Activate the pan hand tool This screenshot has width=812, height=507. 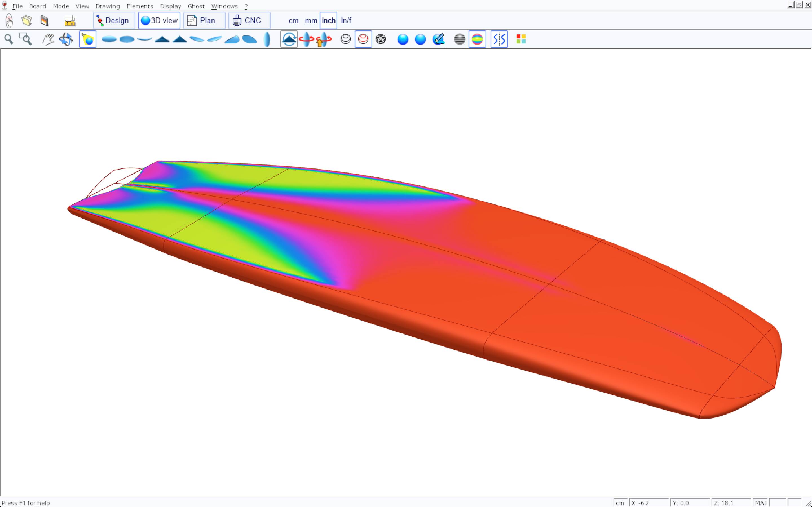pyautogui.click(x=48, y=39)
